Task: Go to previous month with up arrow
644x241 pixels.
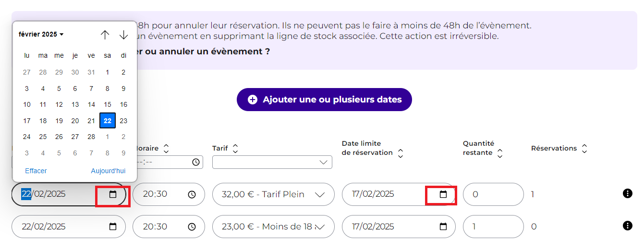Action: coord(105,35)
